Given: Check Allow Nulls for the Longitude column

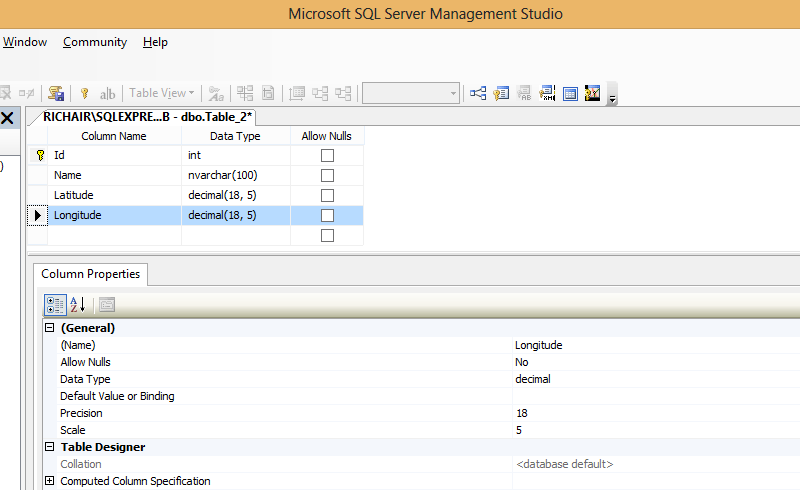Looking at the screenshot, I should tap(327, 215).
